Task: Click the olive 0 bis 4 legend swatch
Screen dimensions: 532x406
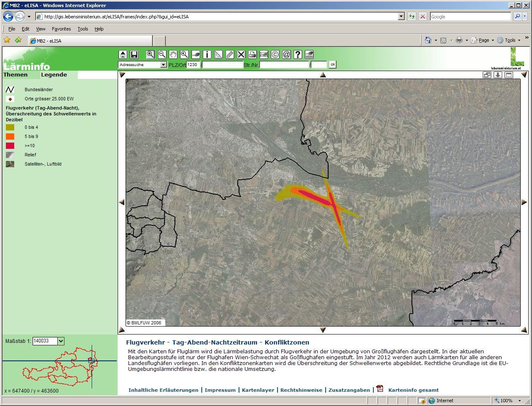Action: [10, 127]
